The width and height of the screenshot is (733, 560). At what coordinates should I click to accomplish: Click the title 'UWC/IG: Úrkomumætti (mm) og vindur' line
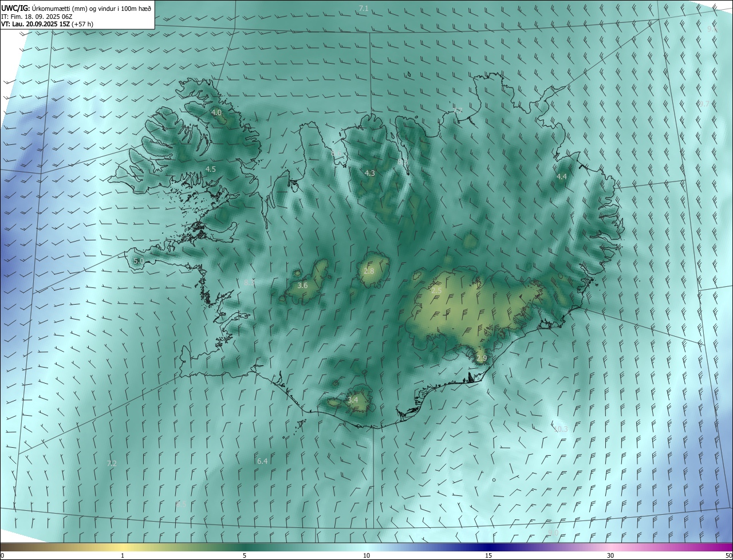tap(76, 8)
